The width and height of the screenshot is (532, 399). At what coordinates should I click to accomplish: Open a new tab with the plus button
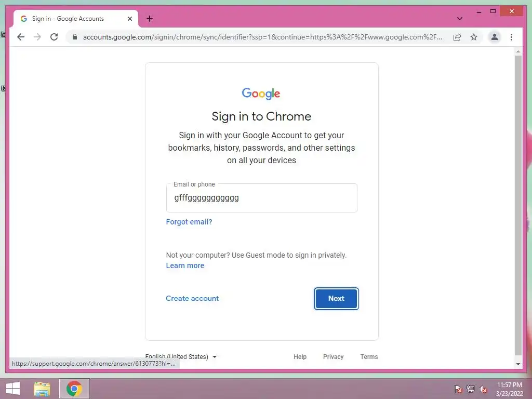[150, 19]
